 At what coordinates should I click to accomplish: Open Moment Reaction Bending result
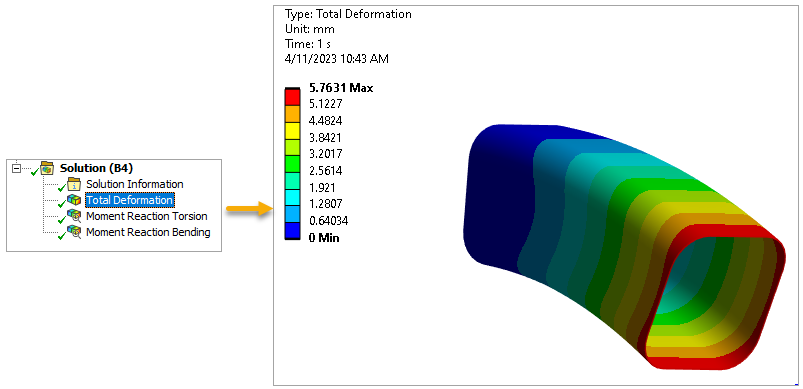[148, 232]
